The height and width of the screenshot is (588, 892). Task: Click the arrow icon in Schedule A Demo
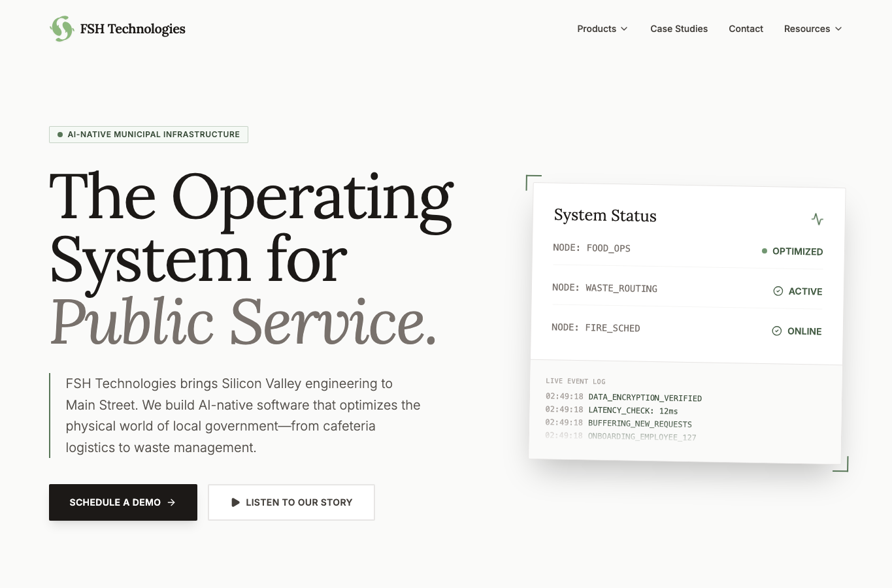171,502
